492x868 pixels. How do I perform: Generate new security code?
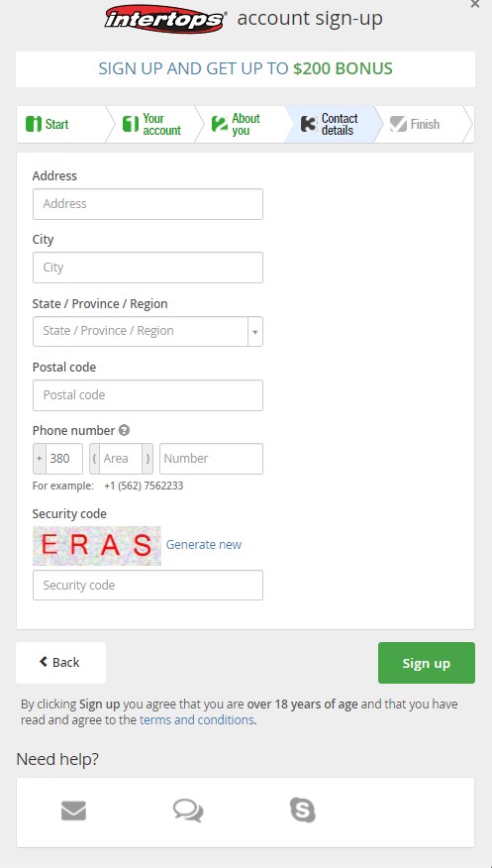click(204, 545)
